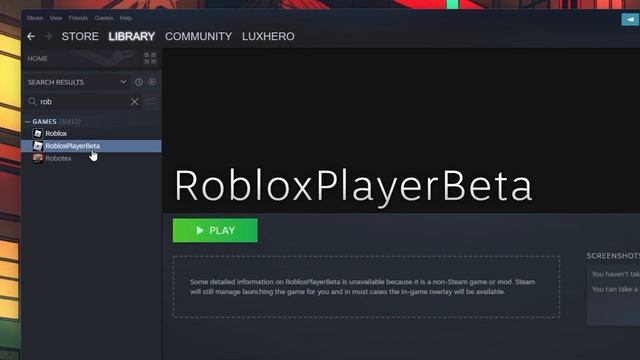Click the Roblox game icon
The height and width of the screenshot is (360, 640).
[x=38, y=133]
